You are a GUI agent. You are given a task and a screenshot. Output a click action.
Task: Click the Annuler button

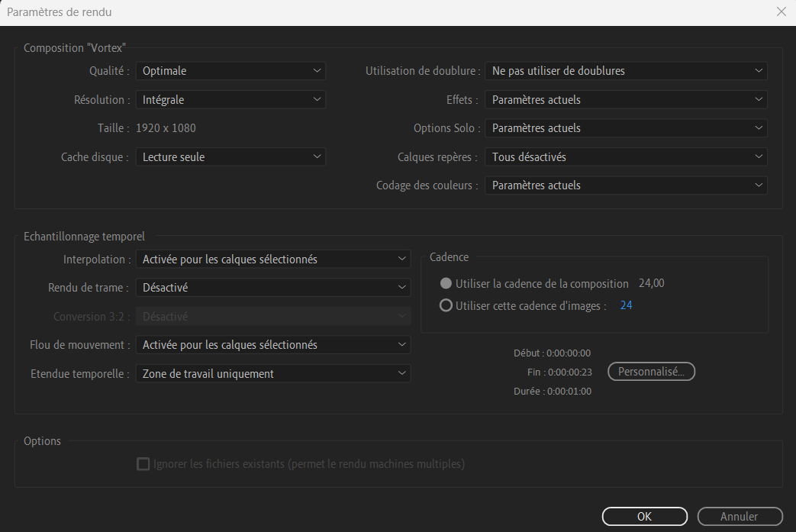tap(740, 517)
